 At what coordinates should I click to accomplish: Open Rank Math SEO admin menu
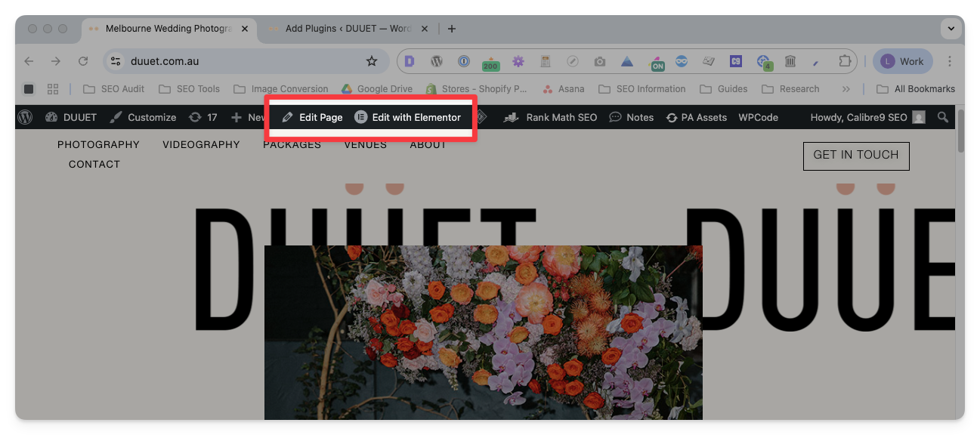click(552, 117)
